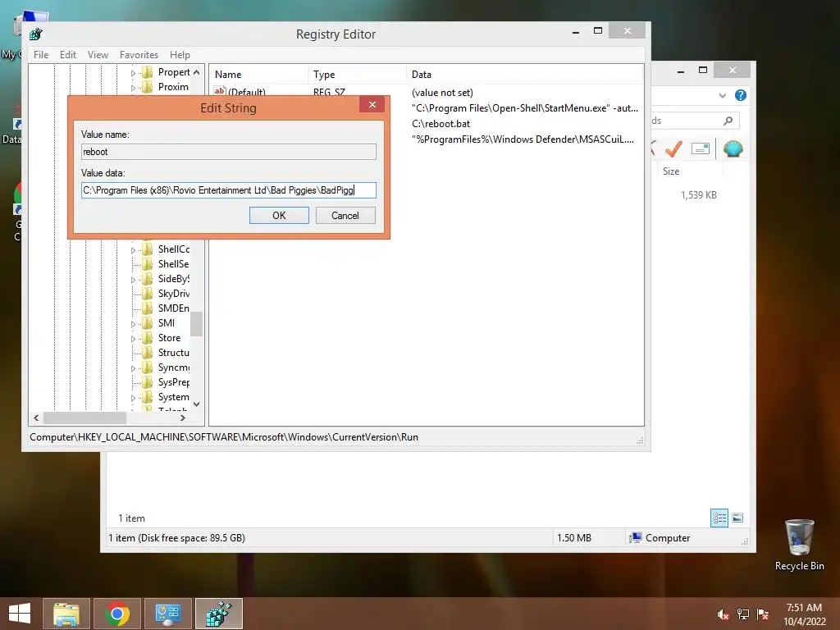Click the Action Center flag tray icon
840x630 pixels.
pyautogui.click(x=763, y=614)
